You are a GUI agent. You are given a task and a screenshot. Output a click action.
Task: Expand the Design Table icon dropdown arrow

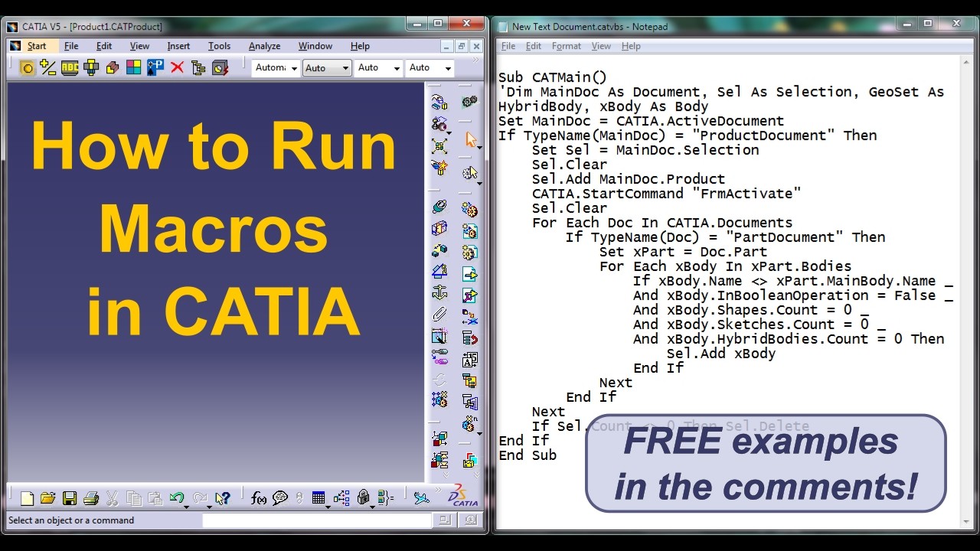point(328,506)
